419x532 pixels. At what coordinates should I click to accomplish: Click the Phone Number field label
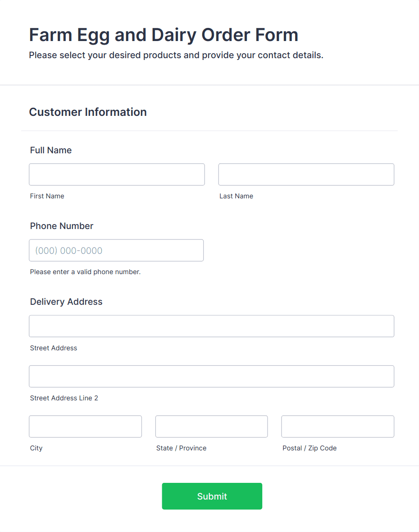pos(62,226)
